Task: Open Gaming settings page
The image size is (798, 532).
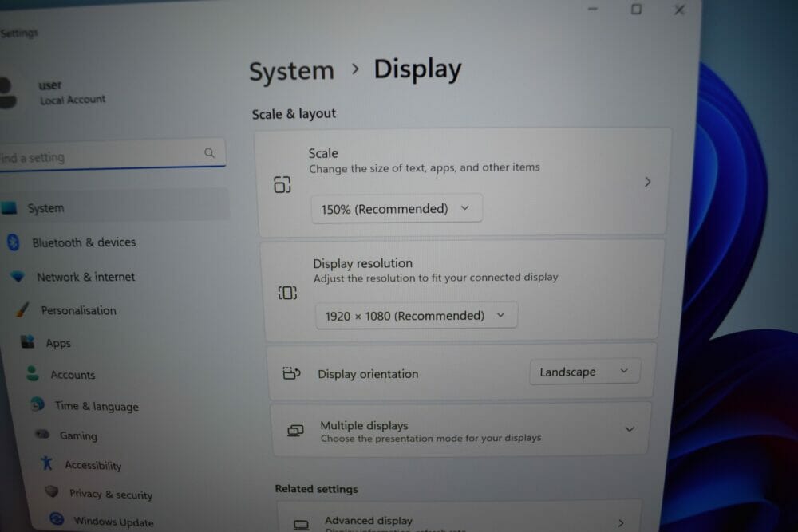Action: tap(78, 435)
